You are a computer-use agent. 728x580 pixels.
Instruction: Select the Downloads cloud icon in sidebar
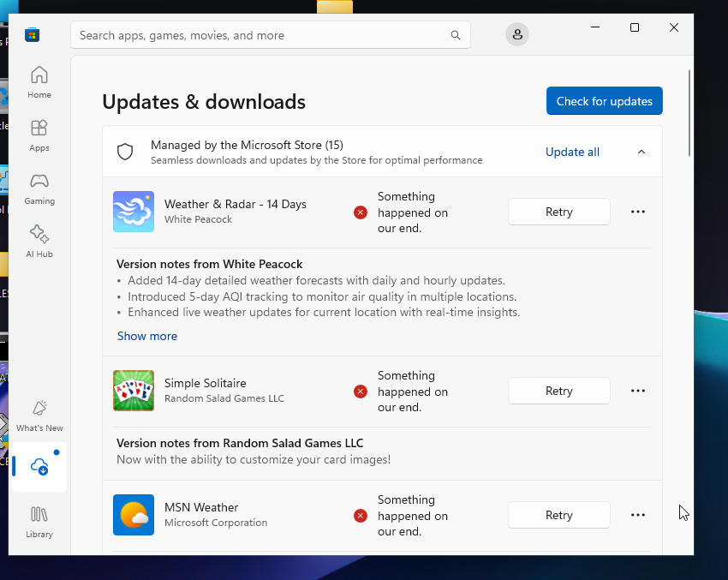point(39,466)
